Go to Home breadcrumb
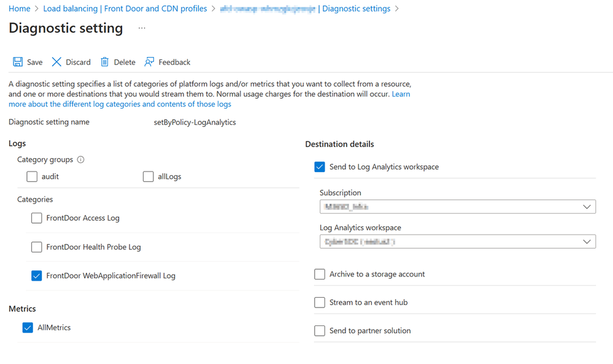This screenshot has width=613, height=364. (x=20, y=9)
